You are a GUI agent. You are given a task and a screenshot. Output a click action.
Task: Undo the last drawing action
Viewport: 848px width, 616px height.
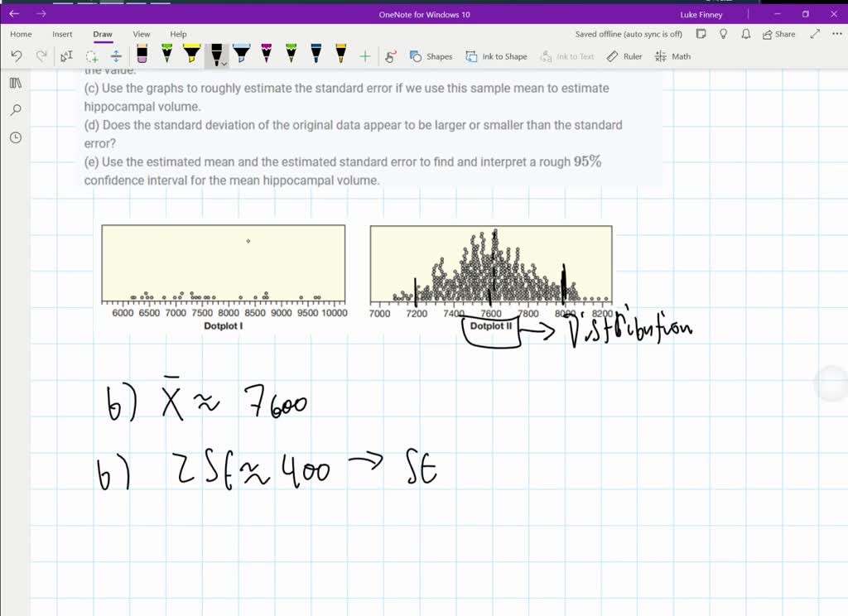click(x=17, y=55)
